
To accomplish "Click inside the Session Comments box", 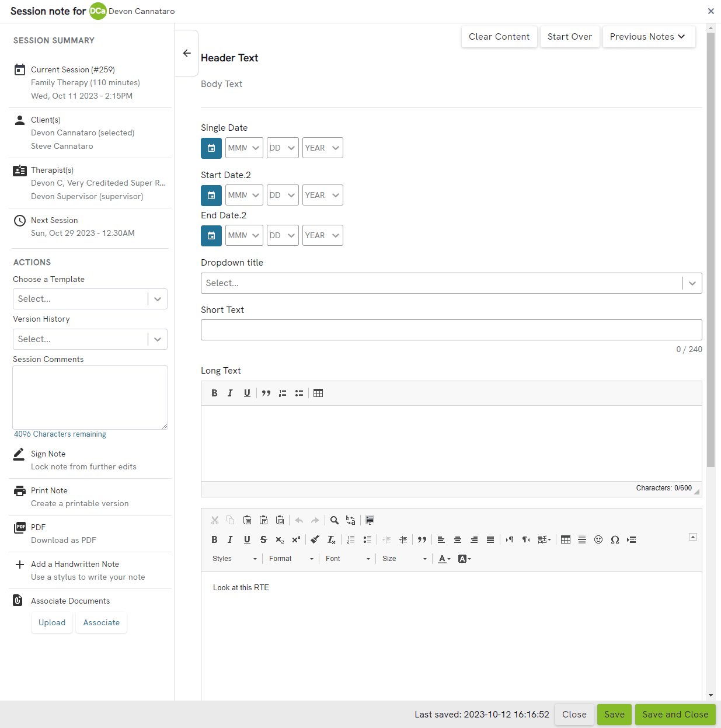I will coord(90,397).
